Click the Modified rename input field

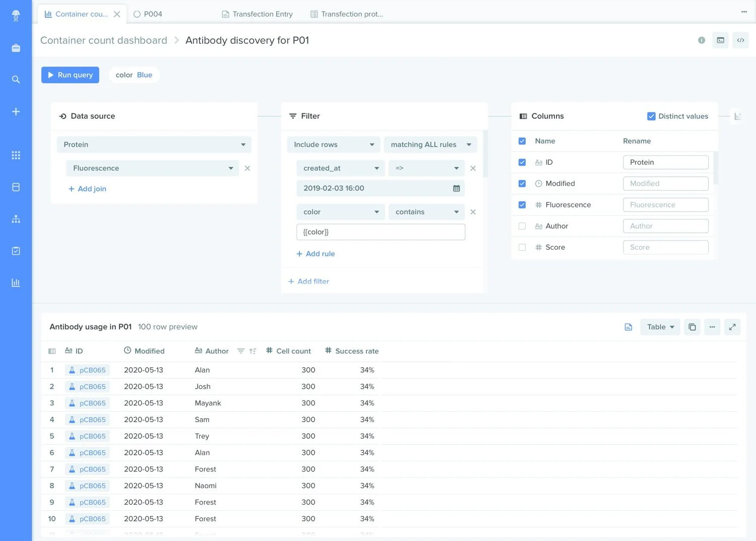click(666, 183)
